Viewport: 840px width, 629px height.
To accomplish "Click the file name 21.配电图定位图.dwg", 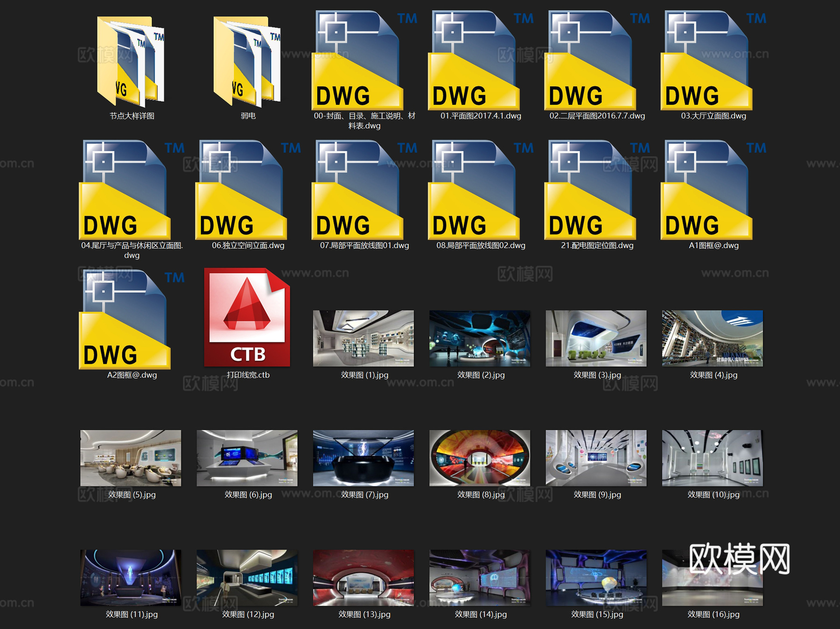I will (x=597, y=245).
